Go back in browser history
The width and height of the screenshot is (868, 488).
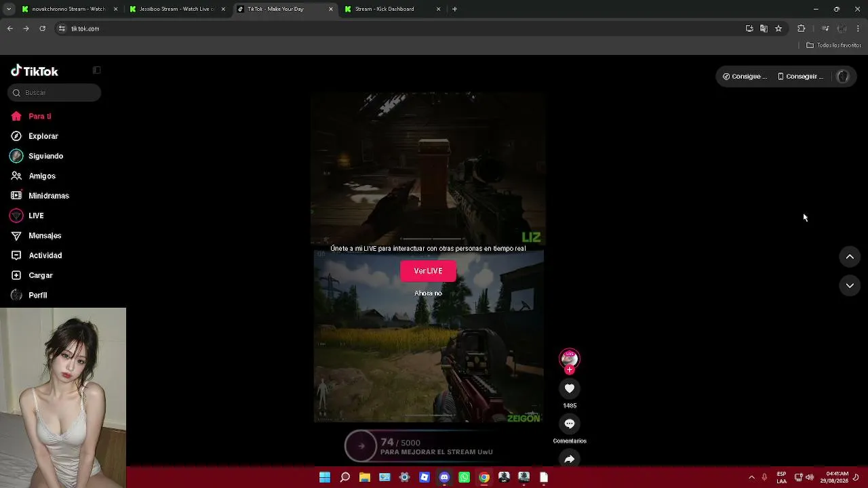pyautogui.click(x=9, y=28)
